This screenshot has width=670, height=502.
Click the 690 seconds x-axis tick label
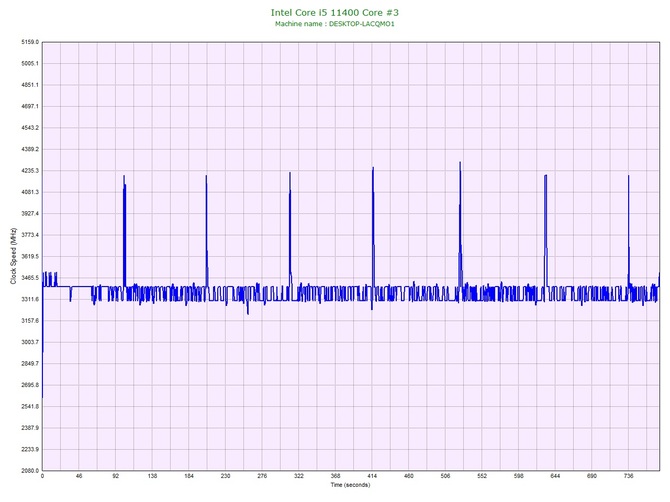pos(592,476)
